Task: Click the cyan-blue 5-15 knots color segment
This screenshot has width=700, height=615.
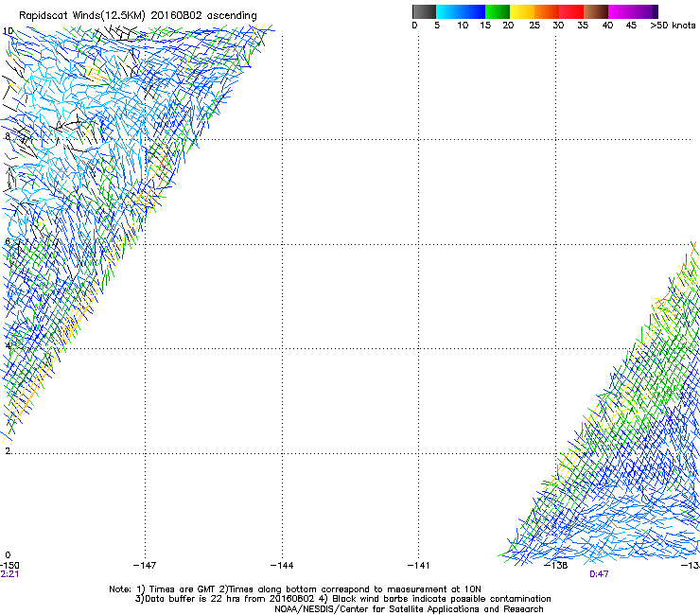Action: [x=461, y=11]
